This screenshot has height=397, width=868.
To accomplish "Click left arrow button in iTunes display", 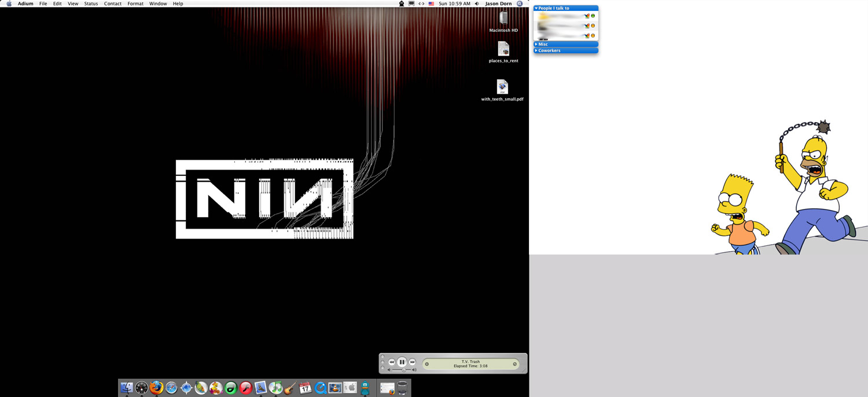I will click(427, 364).
